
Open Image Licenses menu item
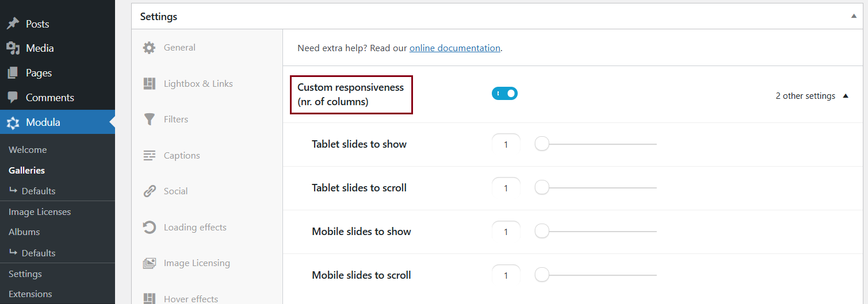[x=40, y=211]
